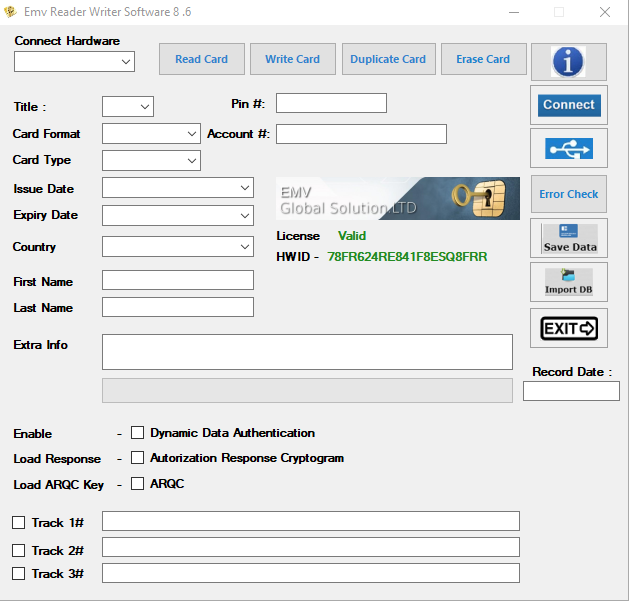The image size is (630, 603).
Task: Focus the First Name text box
Action: pos(178,280)
